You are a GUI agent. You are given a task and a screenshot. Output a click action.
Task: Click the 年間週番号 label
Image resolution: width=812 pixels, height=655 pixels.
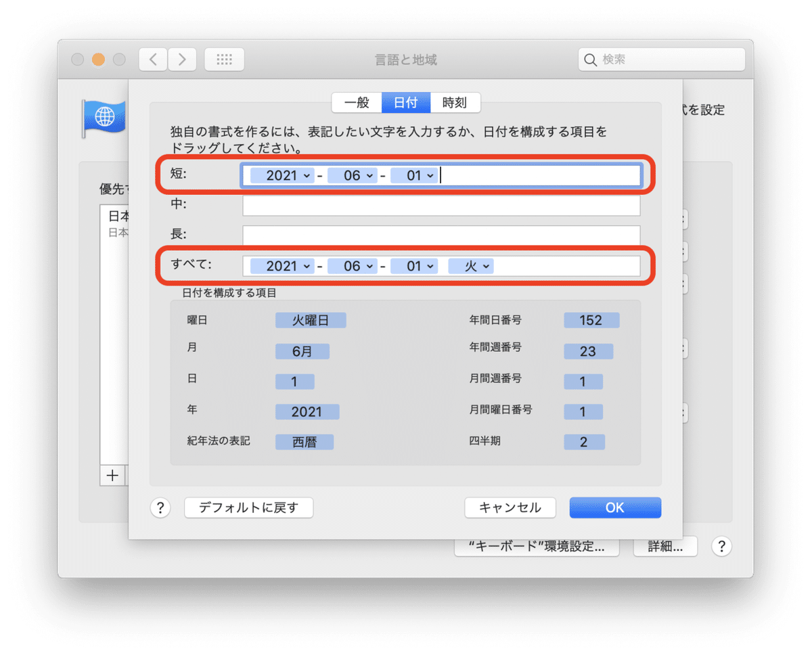tap(495, 347)
